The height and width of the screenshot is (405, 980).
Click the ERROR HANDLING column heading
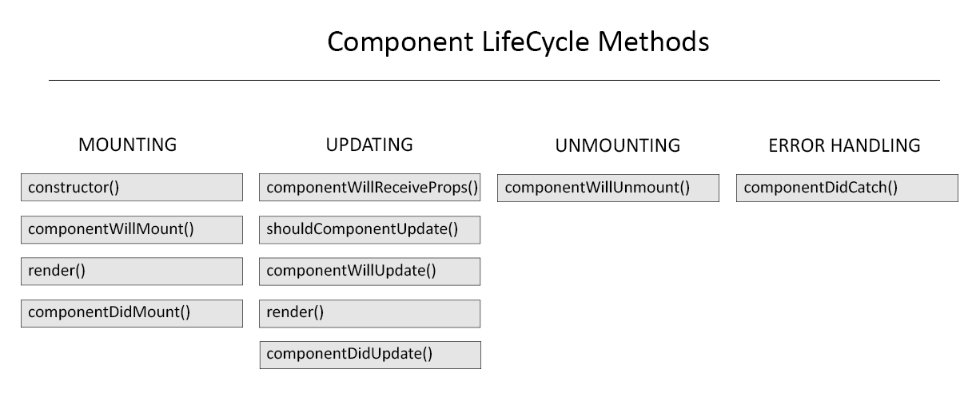click(844, 145)
